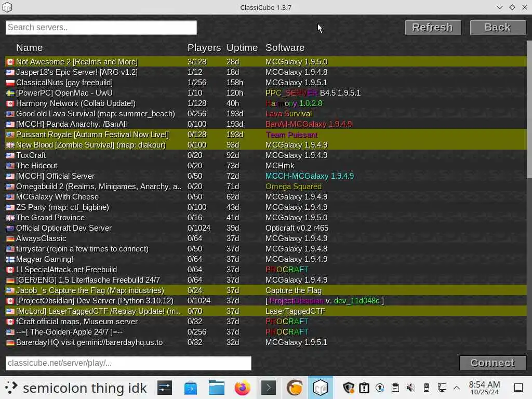Click Swedish flag beside OpenMac - UwU
Image resolution: width=532 pixels, height=399 pixels.
coord(10,94)
